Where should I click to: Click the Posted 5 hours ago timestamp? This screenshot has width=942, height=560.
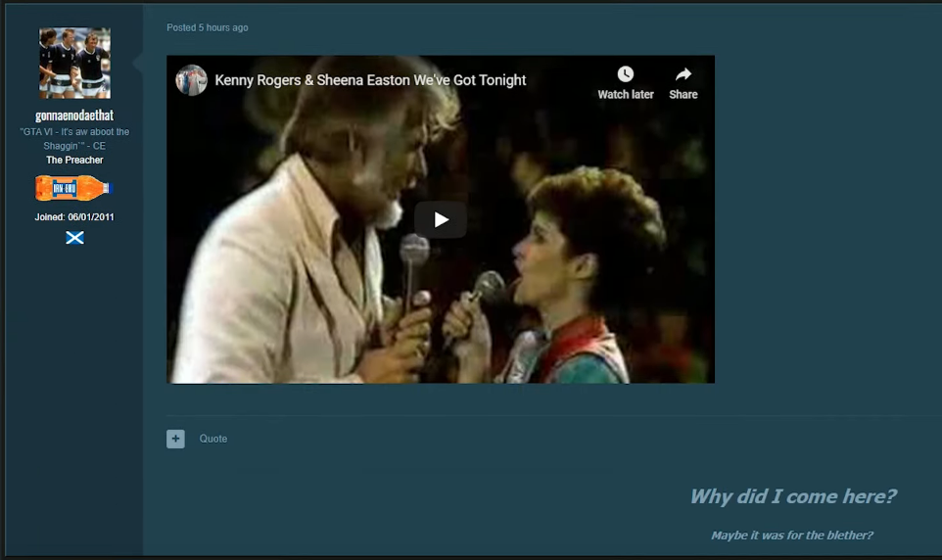tap(208, 27)
